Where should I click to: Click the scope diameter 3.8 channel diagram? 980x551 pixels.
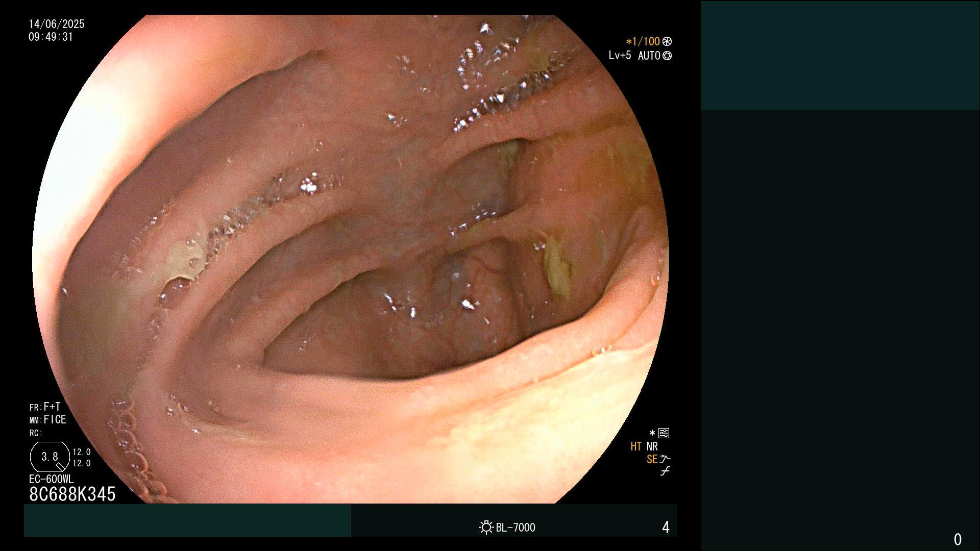[x=50, y=457]
